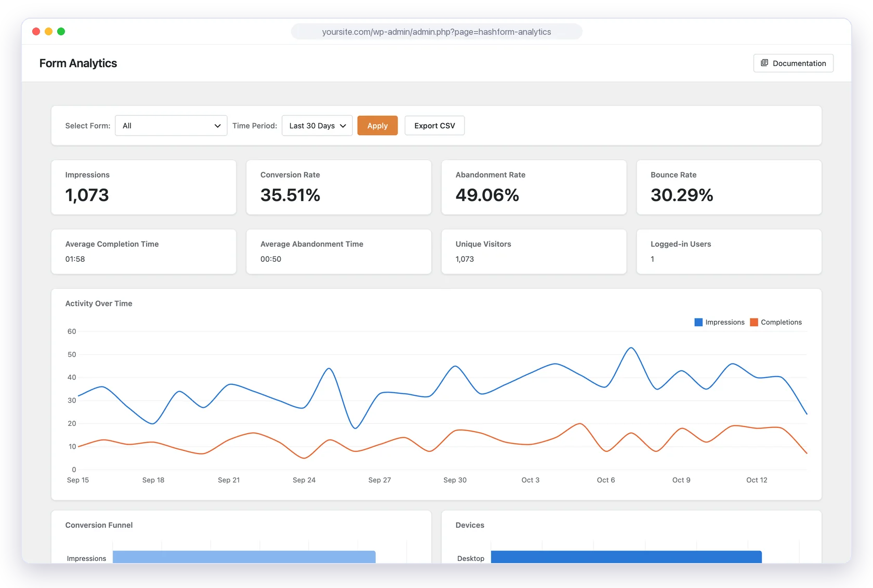Click the Oct 12 axis label
Viewport: 873px width, 588px height.
point(757,480)
